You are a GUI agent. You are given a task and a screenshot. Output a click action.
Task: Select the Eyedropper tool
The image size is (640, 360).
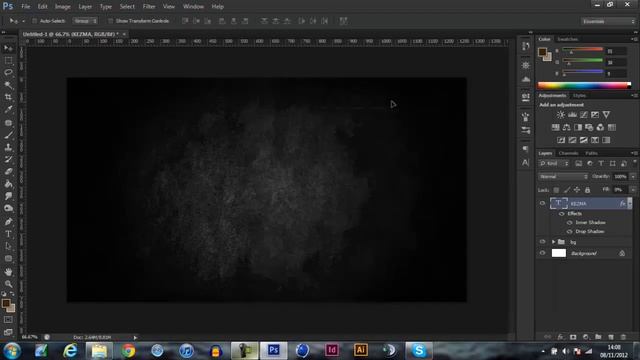(8, 109)
